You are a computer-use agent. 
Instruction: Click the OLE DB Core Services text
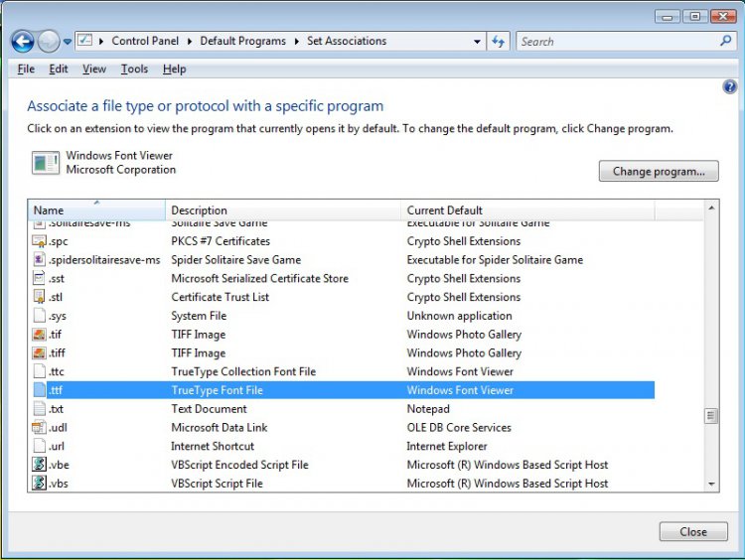pyautogui.click(x=459, y=427)
